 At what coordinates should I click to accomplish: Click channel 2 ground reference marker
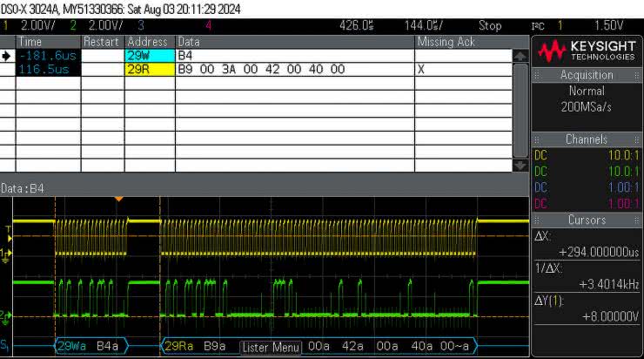coord(5,315)
